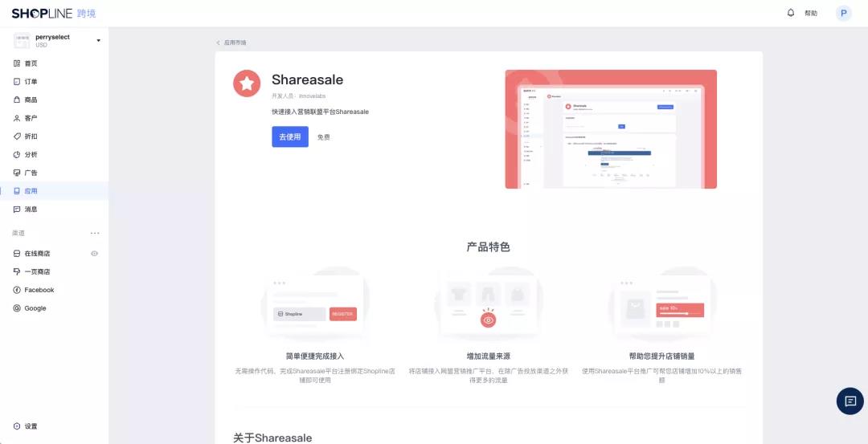Click the Shareasale star app icon
Screen dimensions: 868x444
click(247, 84)
